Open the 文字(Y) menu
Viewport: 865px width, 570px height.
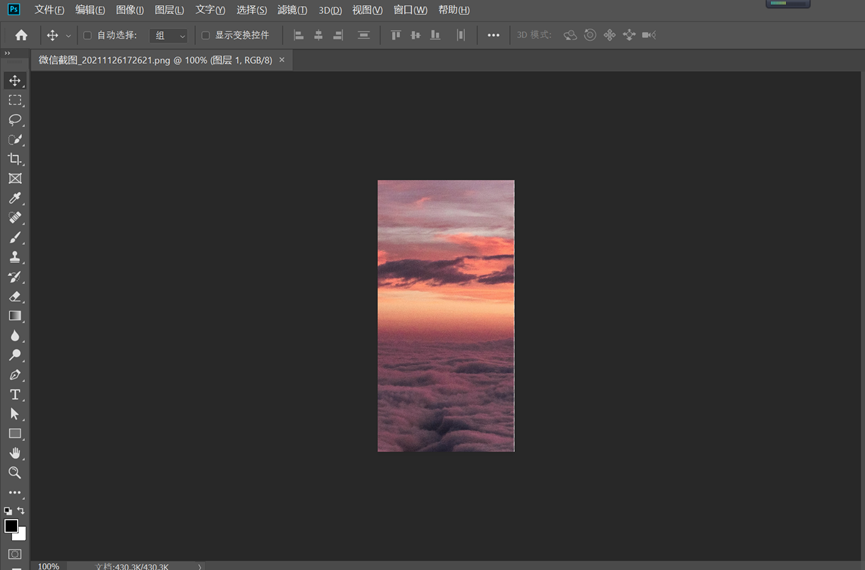[210, 10]
